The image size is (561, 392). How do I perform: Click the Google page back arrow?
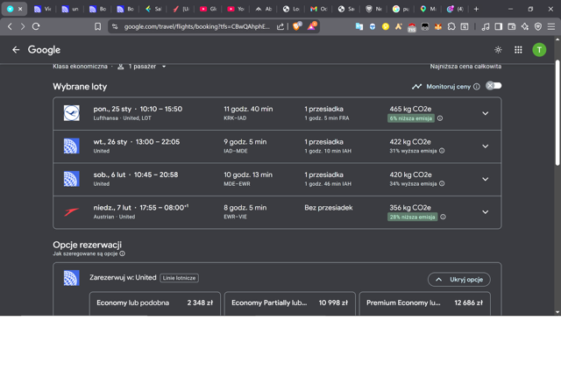tap(16, 50)
